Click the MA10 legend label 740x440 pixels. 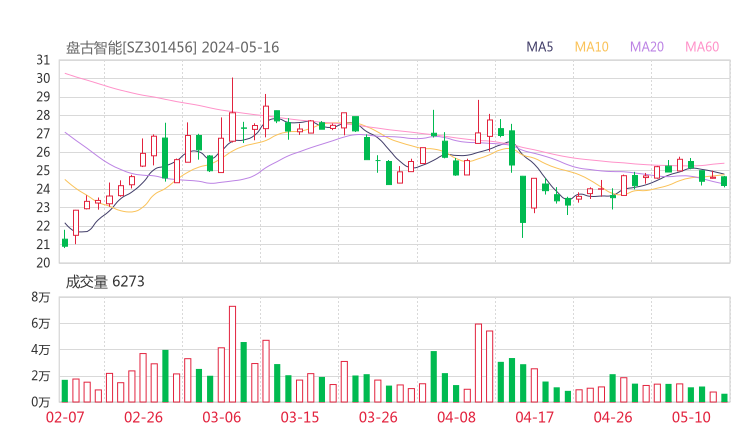point(591,47)
